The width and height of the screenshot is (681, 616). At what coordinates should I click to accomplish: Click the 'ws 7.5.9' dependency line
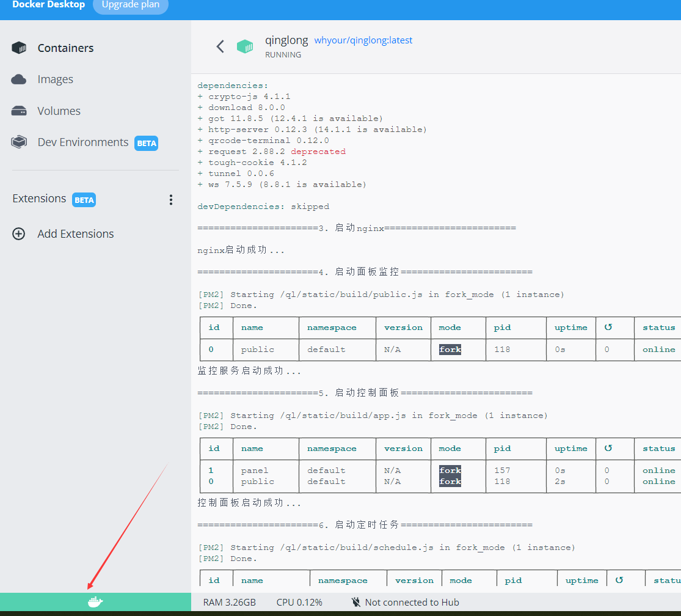click(x=282, y=185)
